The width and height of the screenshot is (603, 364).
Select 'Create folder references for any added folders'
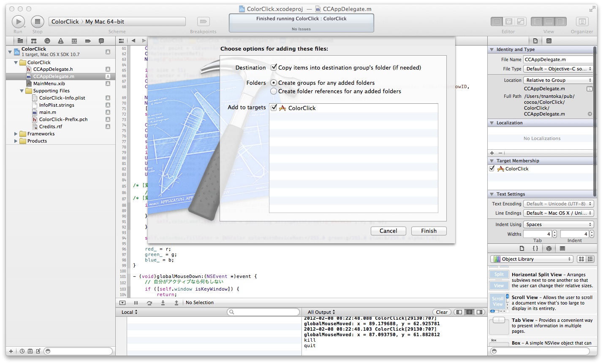274,91
